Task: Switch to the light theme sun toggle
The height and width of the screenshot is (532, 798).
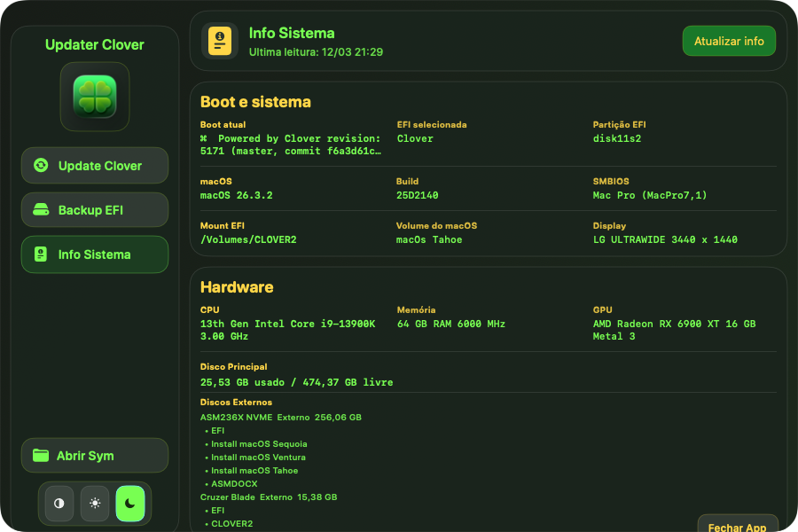Action: pyautogui.click(x=95, y=504)
